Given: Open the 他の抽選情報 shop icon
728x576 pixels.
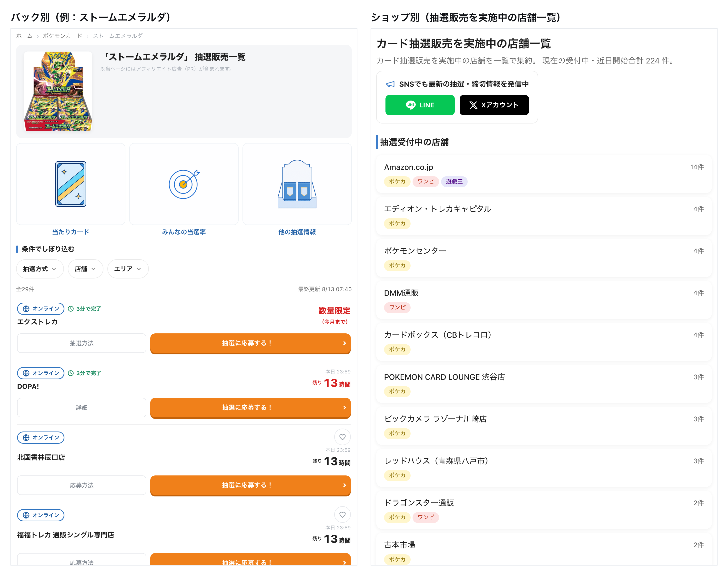Looking at the screenshot, I should [x=297, y=184].
